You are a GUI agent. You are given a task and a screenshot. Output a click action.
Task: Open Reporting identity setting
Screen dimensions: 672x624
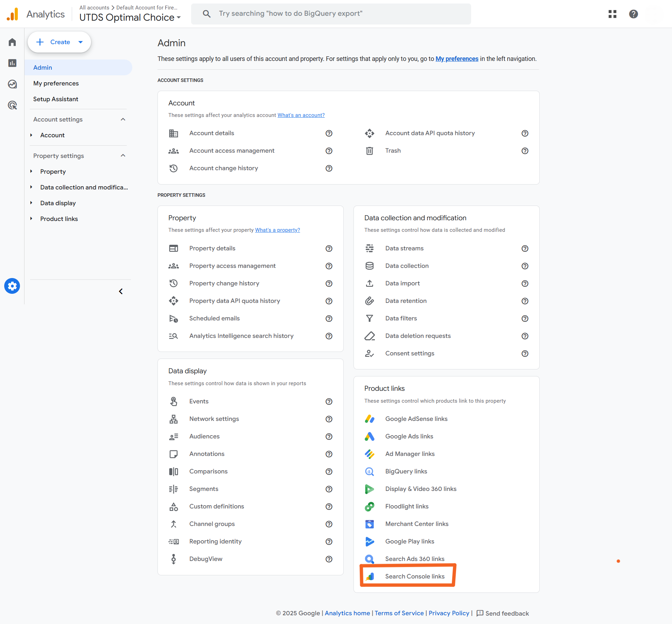216,541
